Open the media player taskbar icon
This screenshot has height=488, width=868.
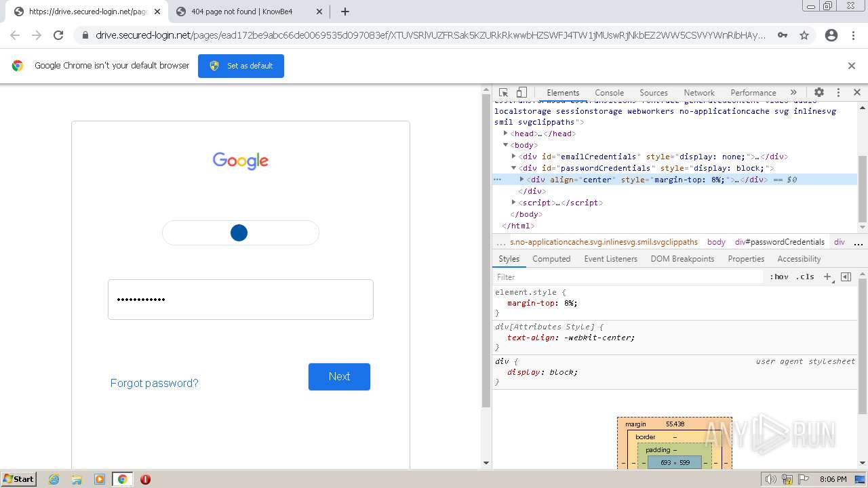(x=100, y=479)
